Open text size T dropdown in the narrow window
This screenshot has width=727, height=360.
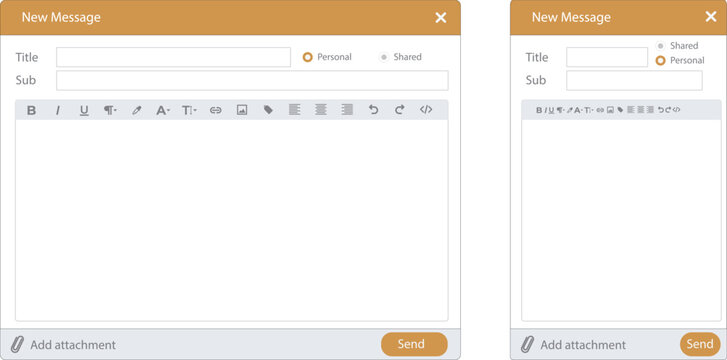(588, 110)
